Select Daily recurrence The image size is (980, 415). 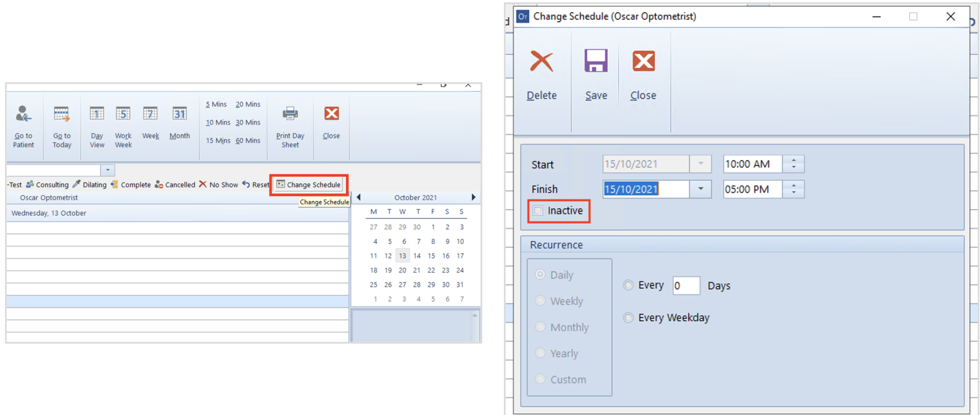coord(540,274)
